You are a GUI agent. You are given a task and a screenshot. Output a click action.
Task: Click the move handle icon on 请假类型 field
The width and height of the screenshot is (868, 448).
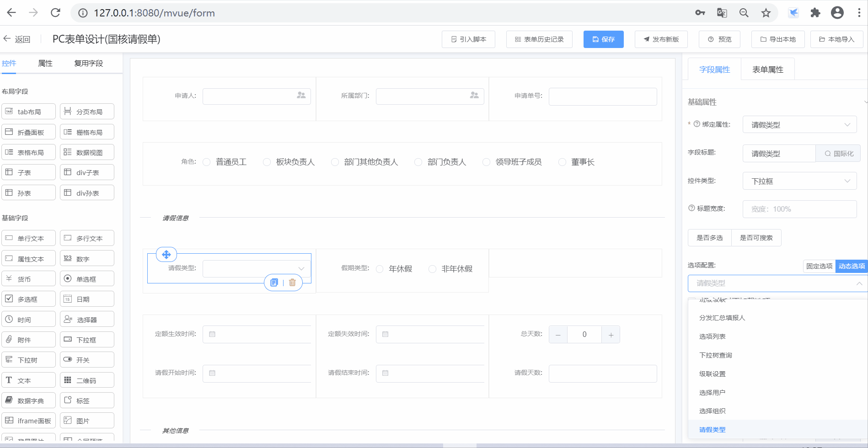(166, 255)
